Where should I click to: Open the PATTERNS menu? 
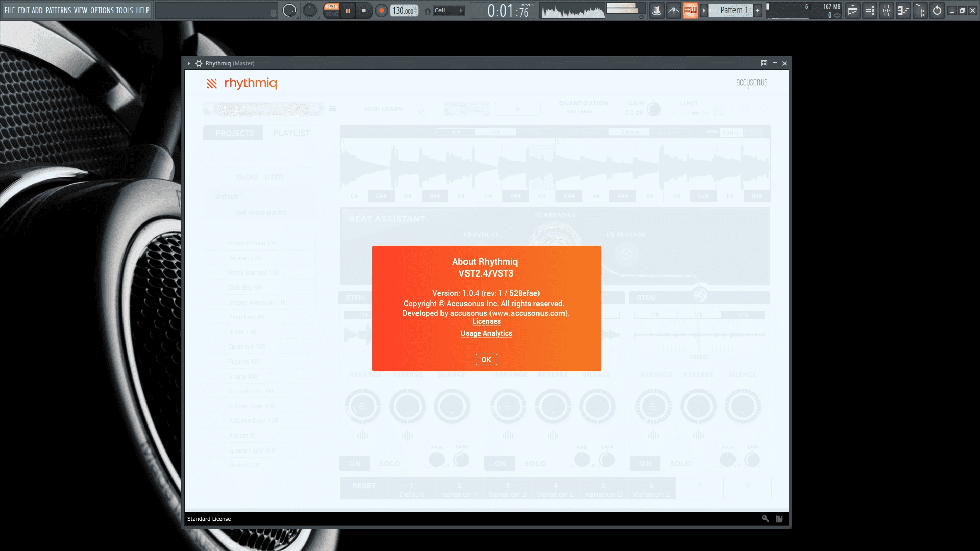(x=59, y=10)
